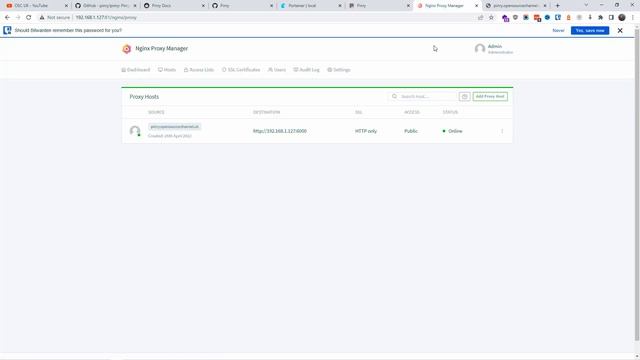640x360 pixels.
Task: Close the YouTube tab
Action: 66,6
